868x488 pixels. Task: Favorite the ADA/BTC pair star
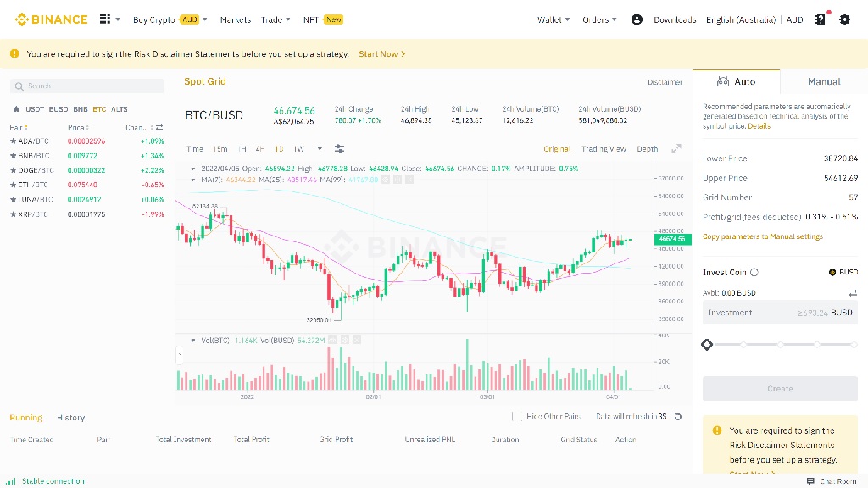point(14,141)
